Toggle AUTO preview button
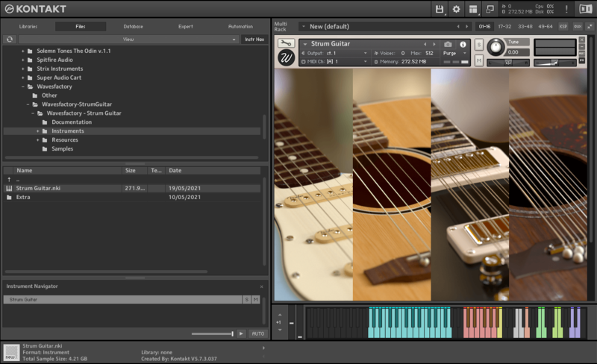597x364 pixels. click(257, 333)
